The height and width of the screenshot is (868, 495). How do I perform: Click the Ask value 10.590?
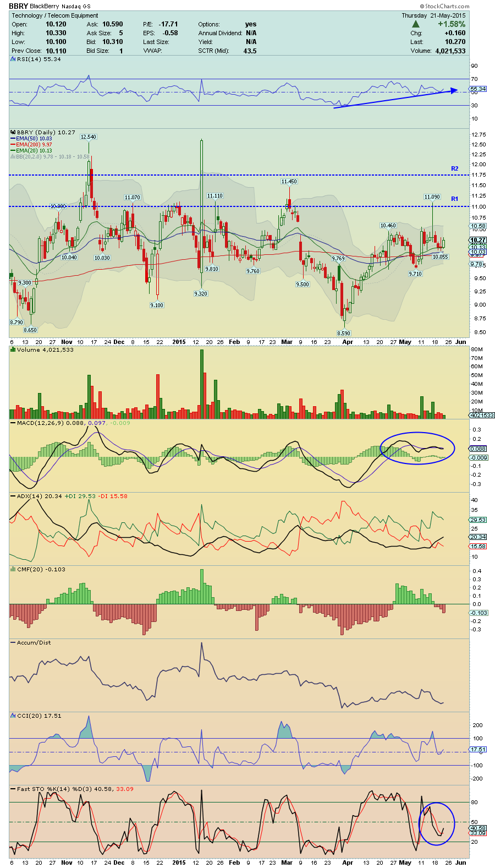coord(113,24)
